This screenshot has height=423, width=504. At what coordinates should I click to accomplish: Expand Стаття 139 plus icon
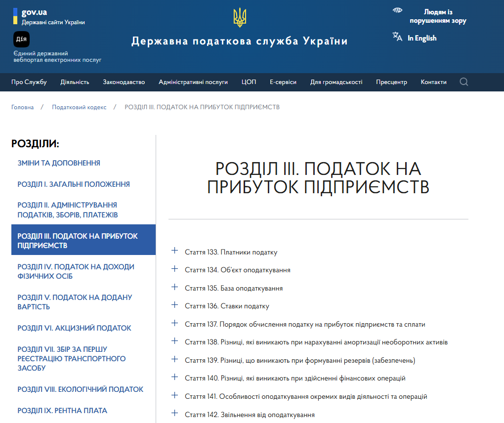(x=174, y=359)
